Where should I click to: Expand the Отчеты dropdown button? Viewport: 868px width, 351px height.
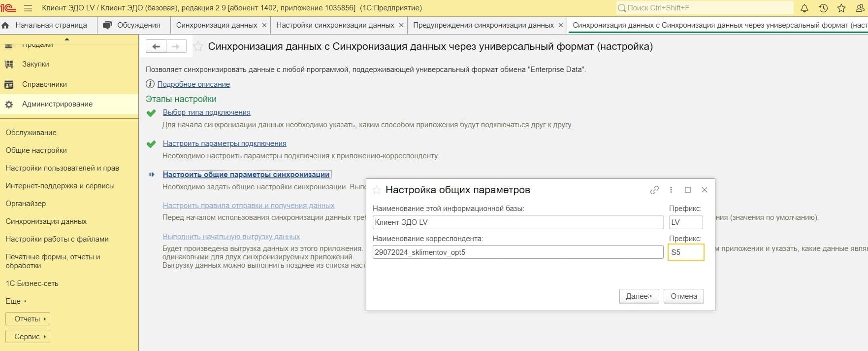pos(28,319)
